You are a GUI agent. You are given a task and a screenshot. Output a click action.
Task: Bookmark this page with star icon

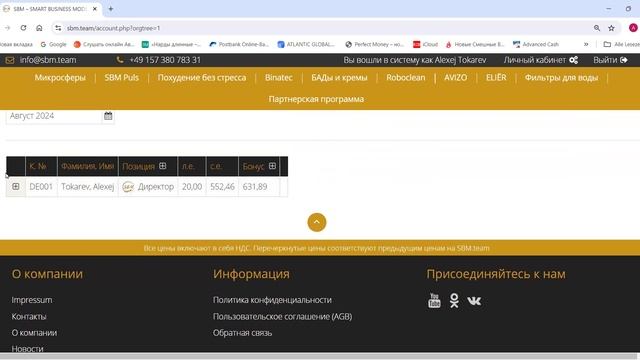click(611, 28)
